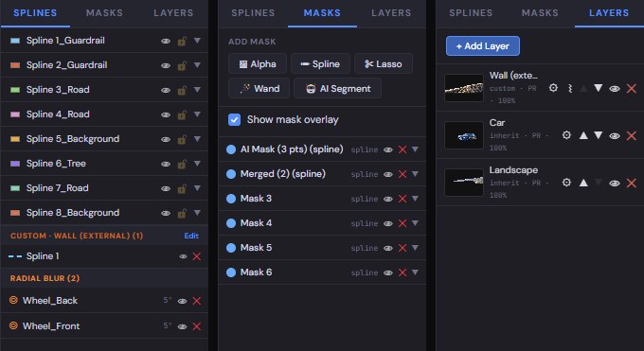Expand options for Spline 3_Road

point(197,90)
